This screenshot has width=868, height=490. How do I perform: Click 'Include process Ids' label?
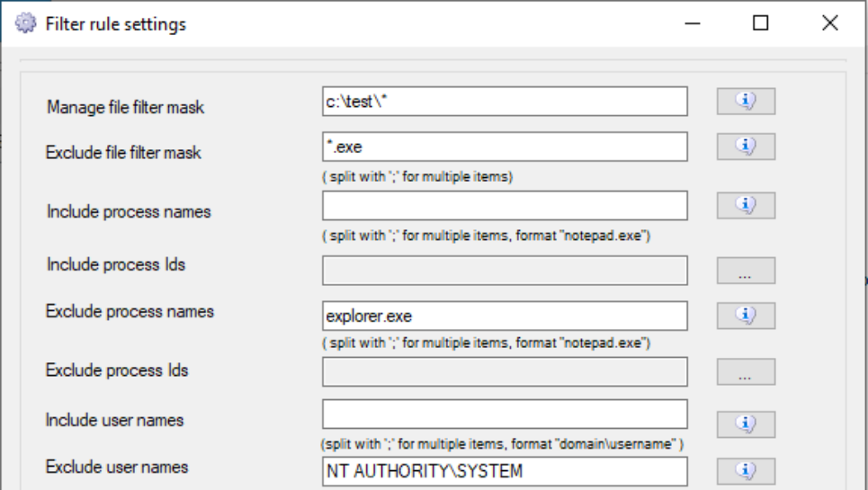coord(116,264)
